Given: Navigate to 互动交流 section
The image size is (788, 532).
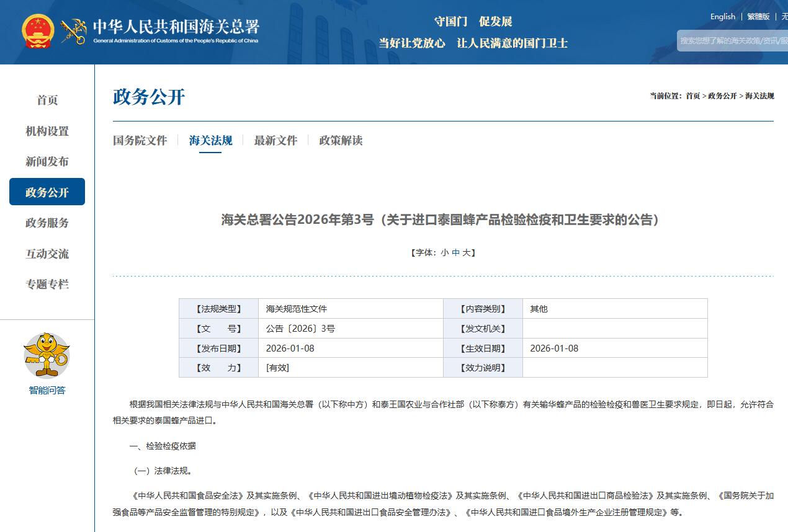Looking at the screenshot, I should pyautogui.click(x=47, y=254).
